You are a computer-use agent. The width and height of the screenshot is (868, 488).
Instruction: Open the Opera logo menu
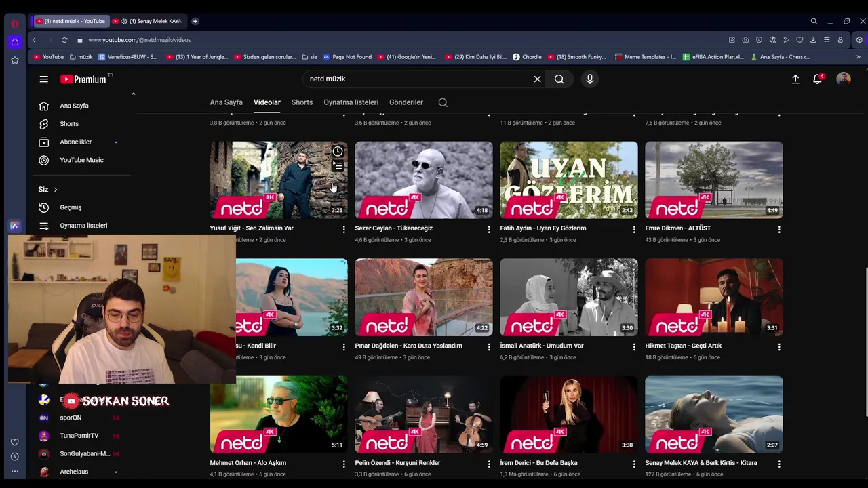coord(15,24)
